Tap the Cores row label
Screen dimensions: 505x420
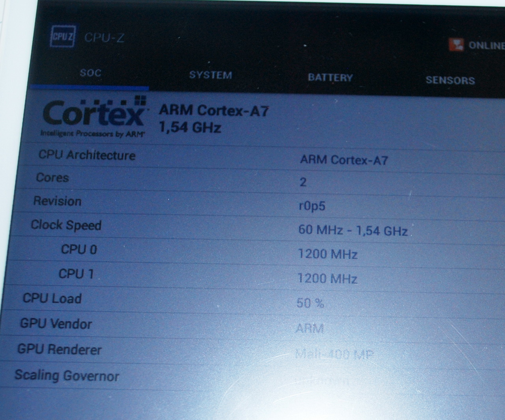point(52,178)
